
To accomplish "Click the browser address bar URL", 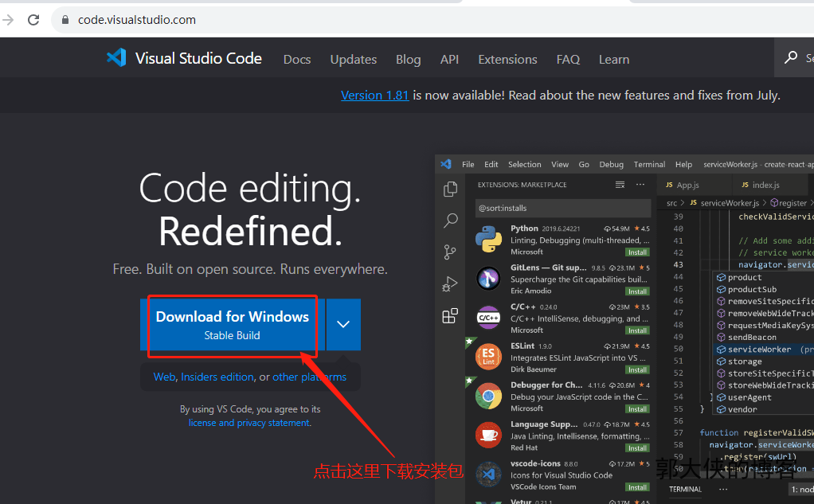I will (x=137, y=20).
